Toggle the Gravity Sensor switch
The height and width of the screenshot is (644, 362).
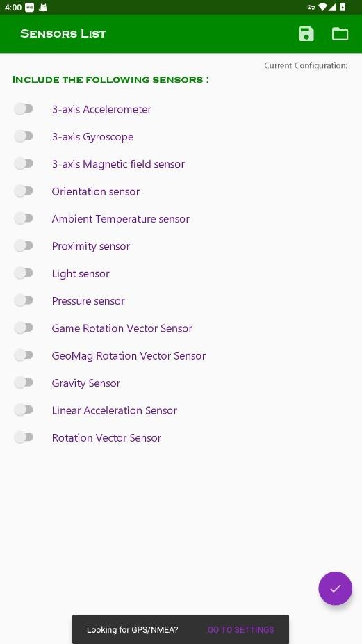tap(24, 383)
